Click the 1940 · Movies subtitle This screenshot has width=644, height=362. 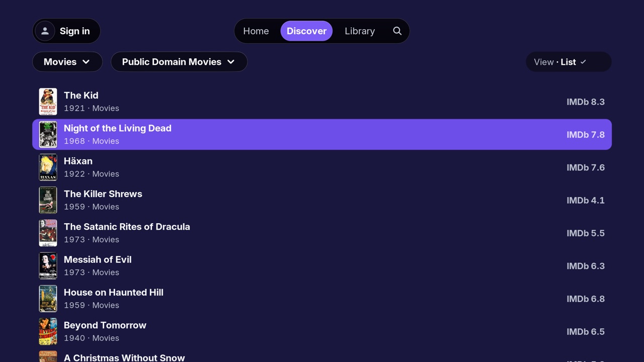tap(92, 338)
